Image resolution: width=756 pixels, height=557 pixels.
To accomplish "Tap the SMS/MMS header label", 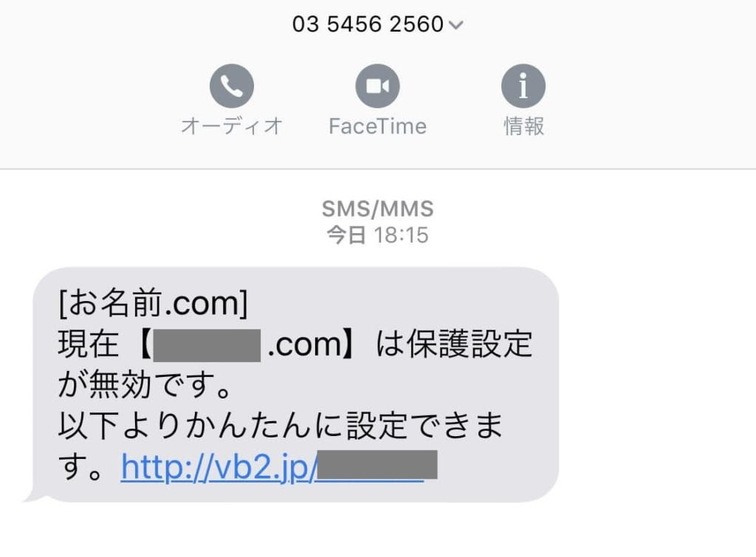I will tap(377, 209).
